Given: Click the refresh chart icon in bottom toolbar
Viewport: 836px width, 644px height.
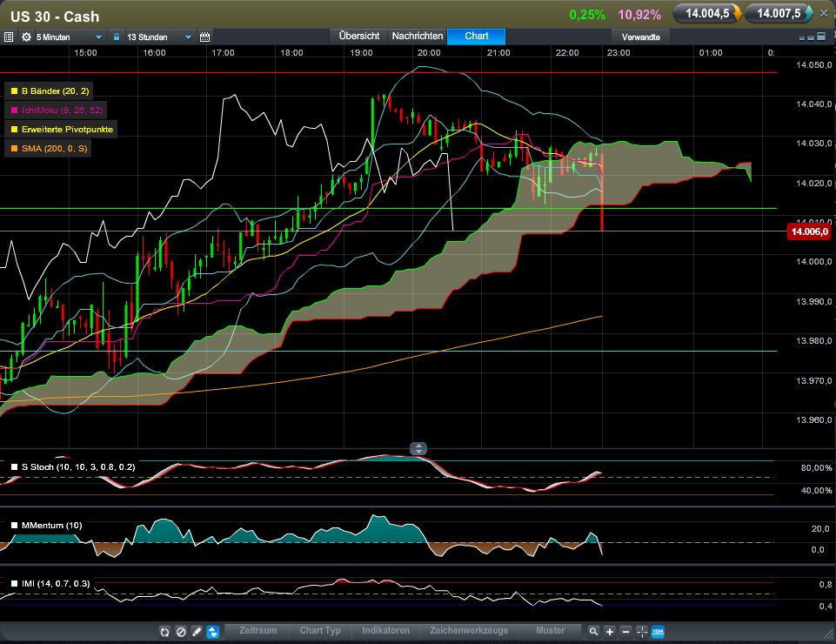Looking at the screenshot, I should coord(164,632).
